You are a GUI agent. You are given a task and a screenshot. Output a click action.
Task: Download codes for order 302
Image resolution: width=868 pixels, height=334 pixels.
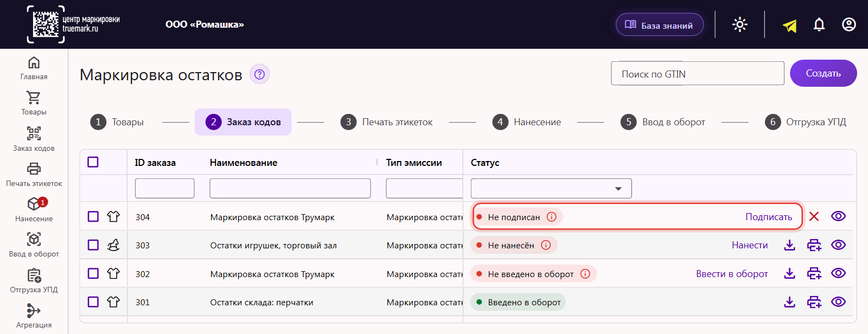pyautogui.click(x=789, y=273)
